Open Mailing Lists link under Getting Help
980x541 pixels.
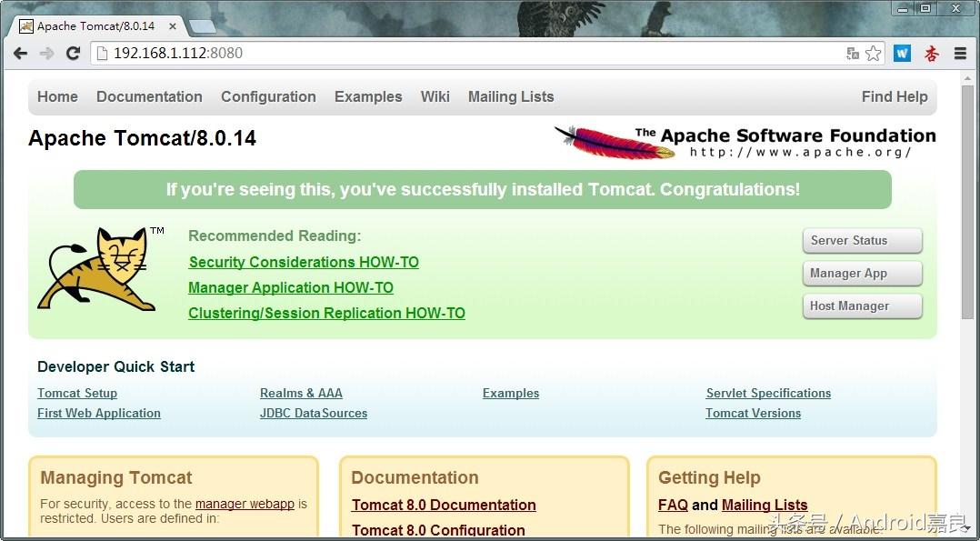[x=765, y=505]
